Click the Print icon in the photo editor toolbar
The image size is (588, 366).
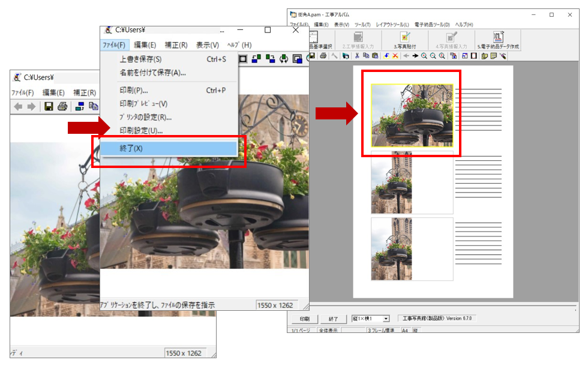point(63,106)
